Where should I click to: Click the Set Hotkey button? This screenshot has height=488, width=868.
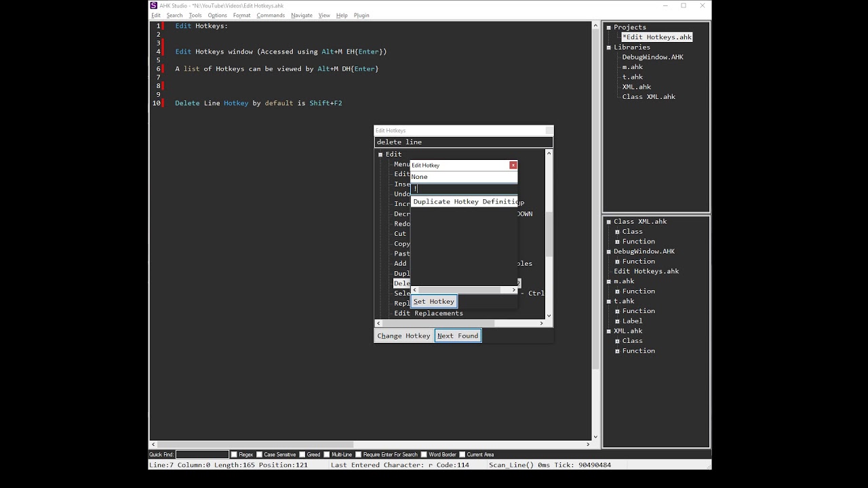coord(434,302)
